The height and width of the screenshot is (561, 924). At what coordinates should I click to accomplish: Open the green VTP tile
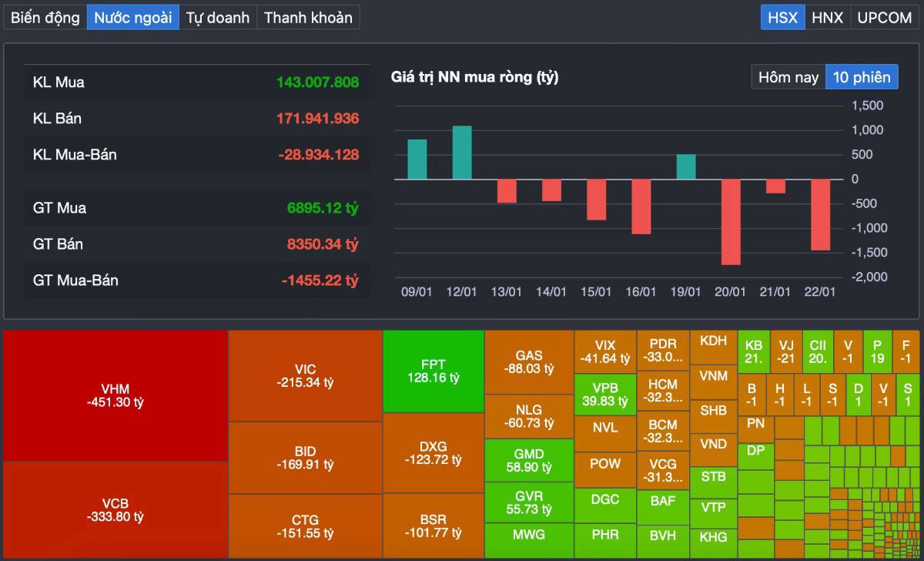click(x=713, y=513)
